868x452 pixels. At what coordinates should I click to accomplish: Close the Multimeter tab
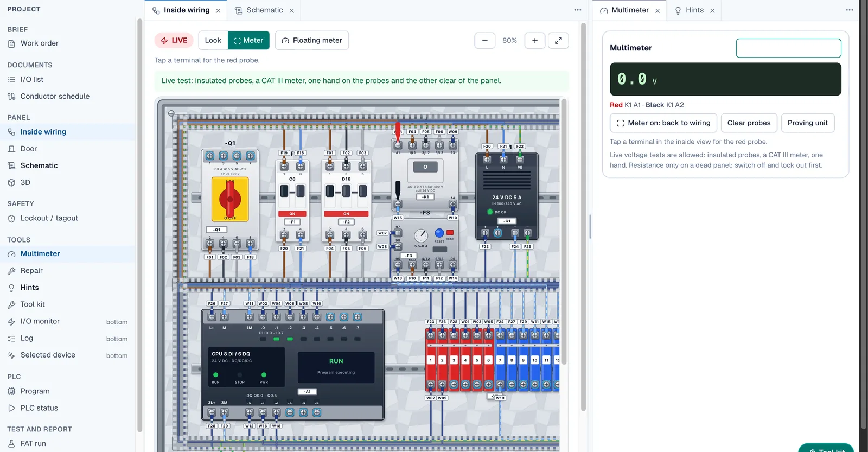tap(658, 11)
